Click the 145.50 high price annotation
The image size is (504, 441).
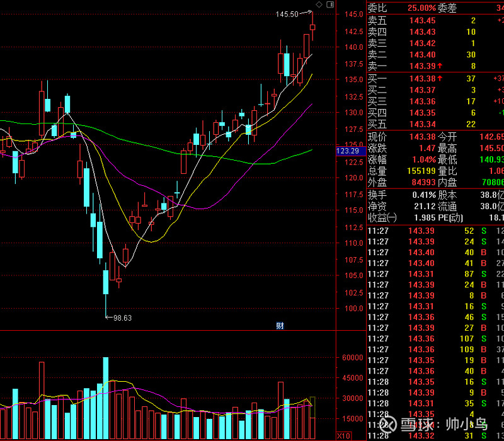point(287,14)
